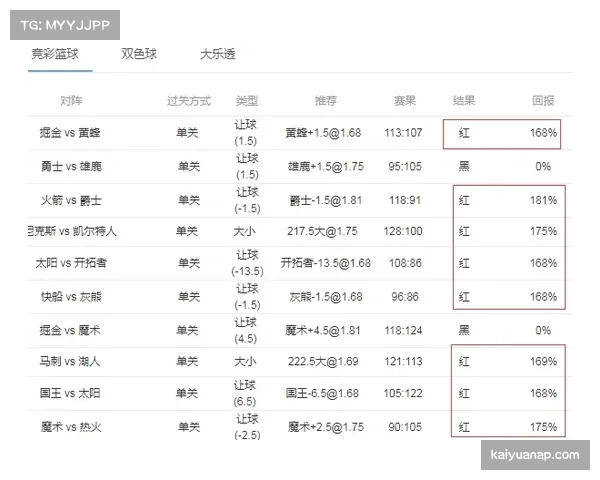Click the 过关方式 column header

click(x=189, y=101)
